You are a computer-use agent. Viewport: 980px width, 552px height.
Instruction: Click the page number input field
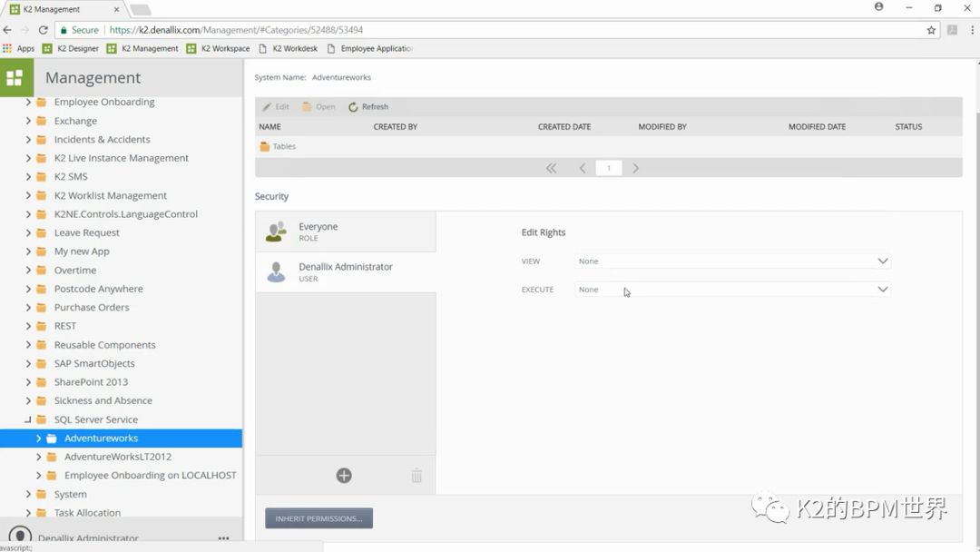click(x=608, y=168)
